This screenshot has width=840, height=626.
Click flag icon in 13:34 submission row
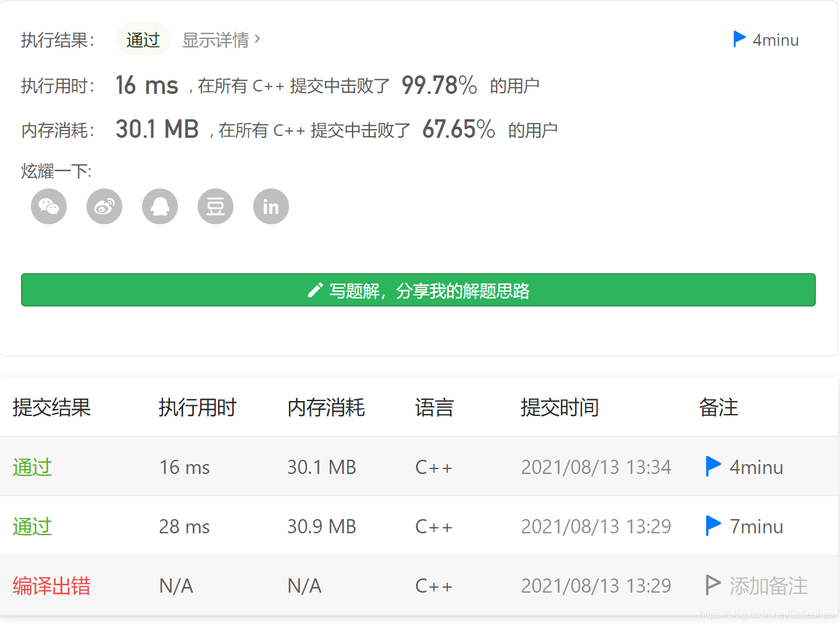pyautogui.click(x=713, y=467)
